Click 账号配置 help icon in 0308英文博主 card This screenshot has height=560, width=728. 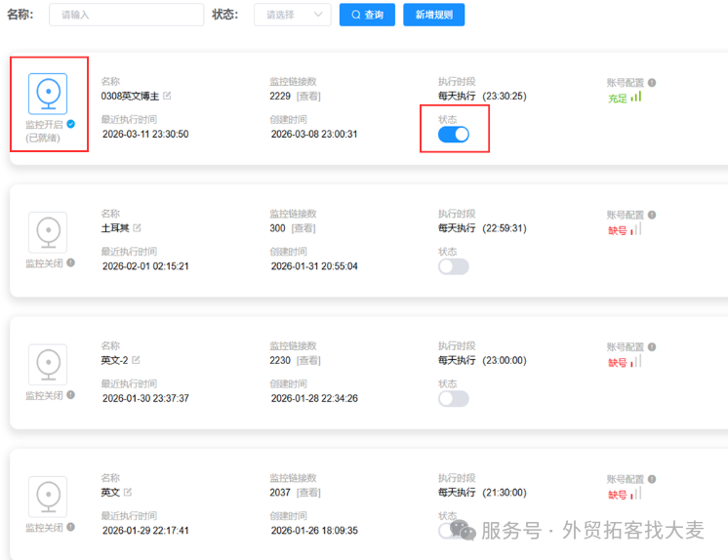[652, 83]
